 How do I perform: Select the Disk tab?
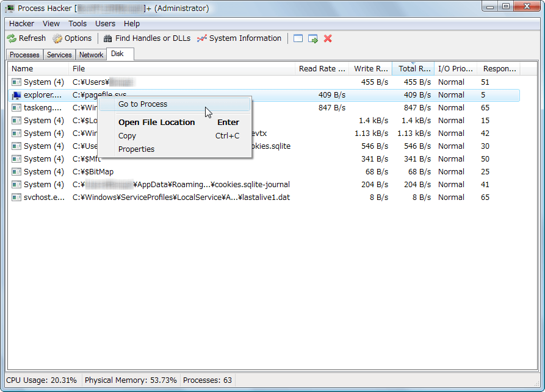[x=120, y=54]
